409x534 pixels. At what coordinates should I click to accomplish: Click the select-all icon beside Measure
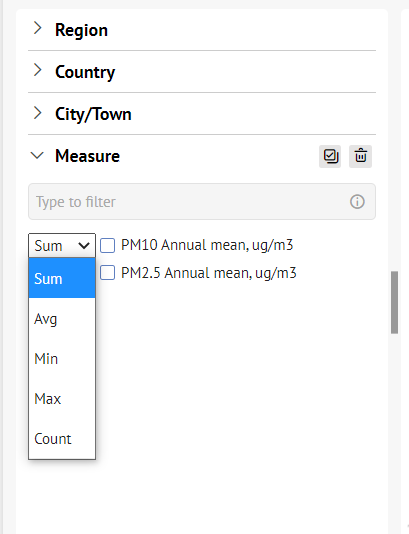coord(330,156)
